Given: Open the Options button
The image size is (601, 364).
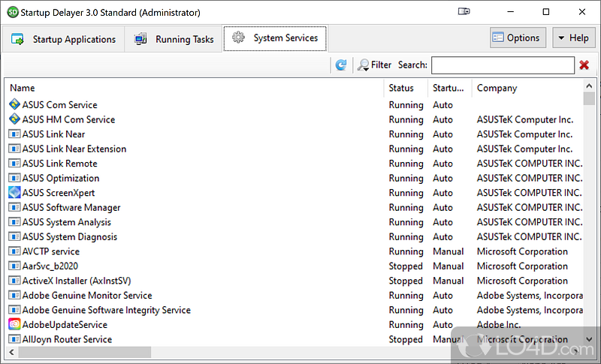Looking at the screenshot, I should pos(516,38).
